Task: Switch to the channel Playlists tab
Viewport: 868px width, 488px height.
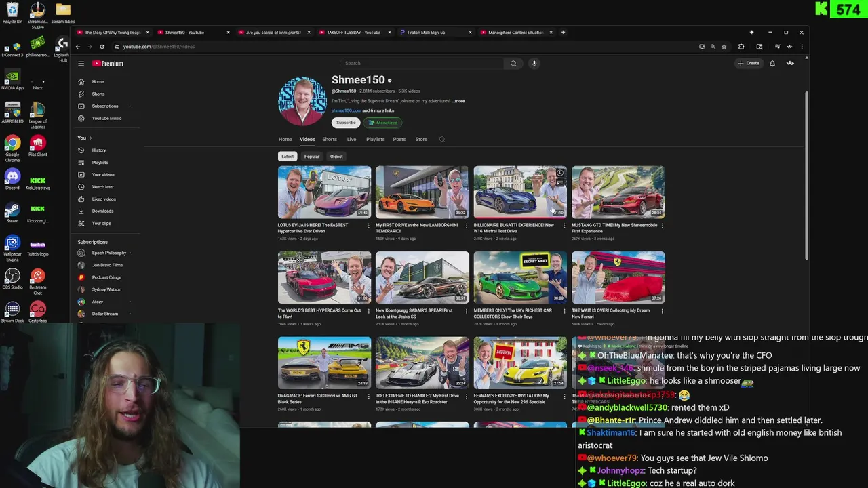Action: point(375,139)
